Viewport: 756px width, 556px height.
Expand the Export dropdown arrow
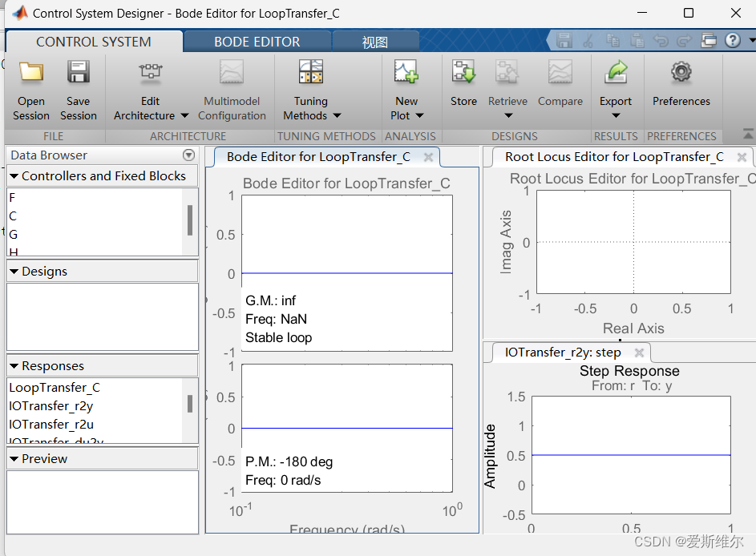click(x=616, y=115)
